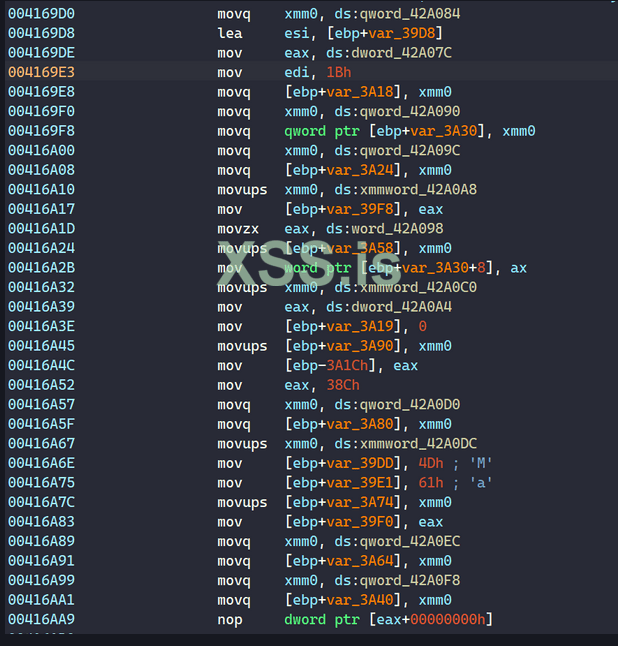Click operand xmmword_42A0C0
618x646 pixels.
pyautogui.click(x=419, y=288)
